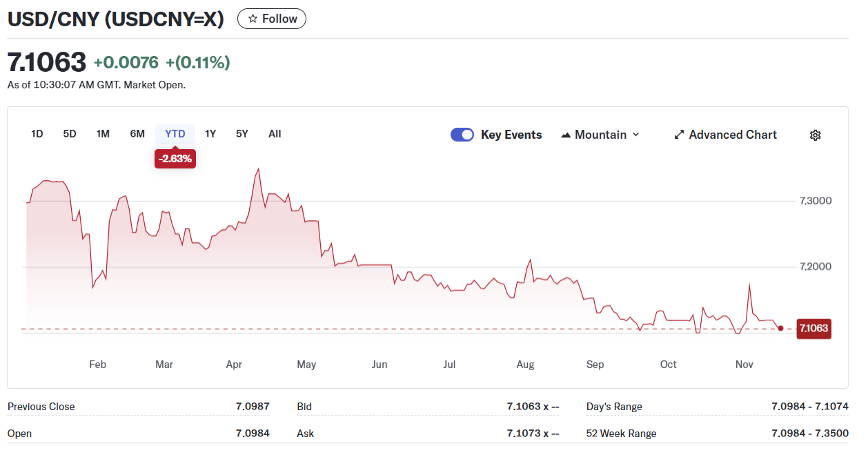Screen dimensions: 868x455
Task: Select the 1D time range tab
Action: (x=37, y=134)
